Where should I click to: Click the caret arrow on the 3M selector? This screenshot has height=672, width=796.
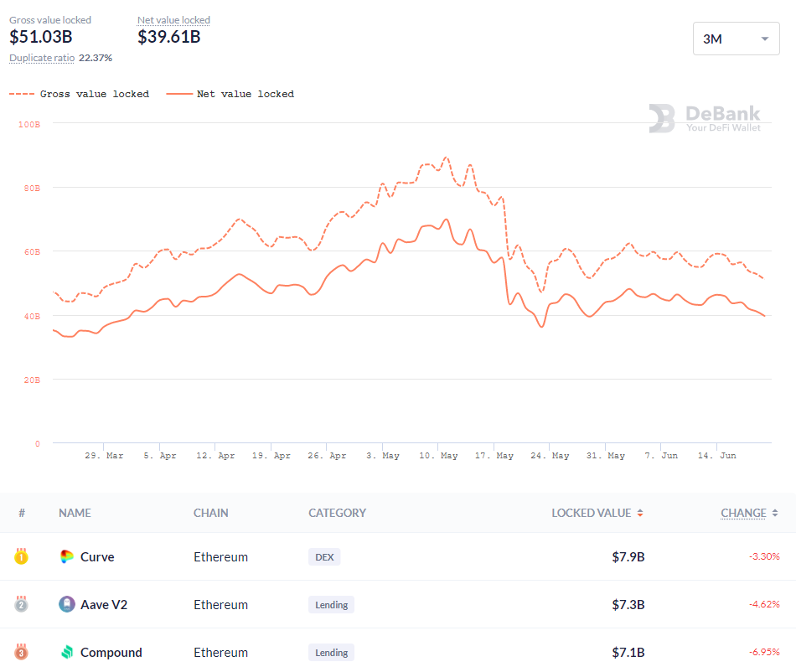[764, 38]
